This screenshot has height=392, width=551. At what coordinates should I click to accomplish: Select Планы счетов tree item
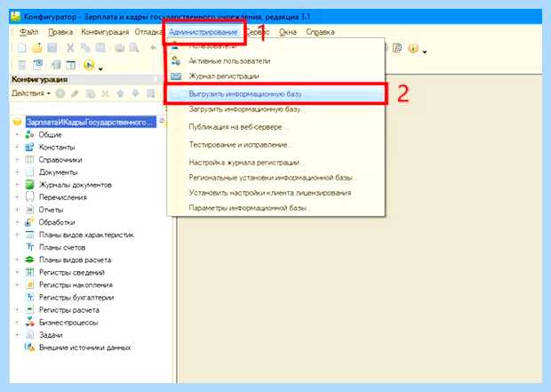coord(62,247)
